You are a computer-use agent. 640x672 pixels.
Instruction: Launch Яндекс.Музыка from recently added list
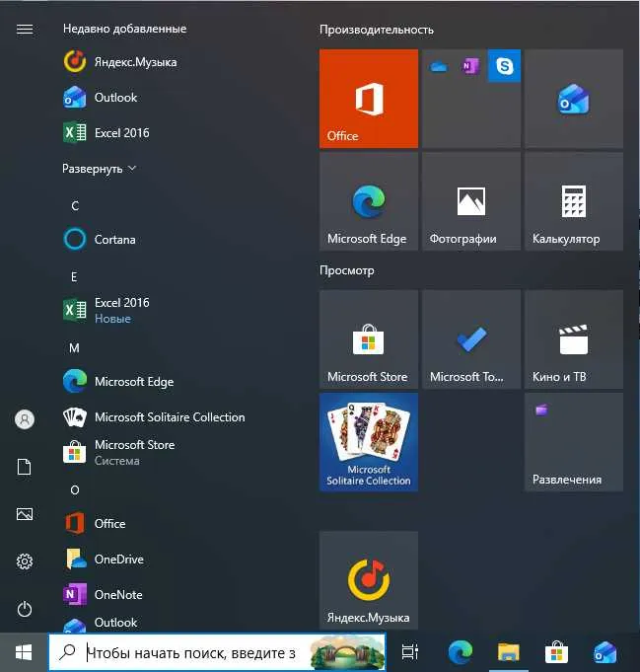click(120, 62)
